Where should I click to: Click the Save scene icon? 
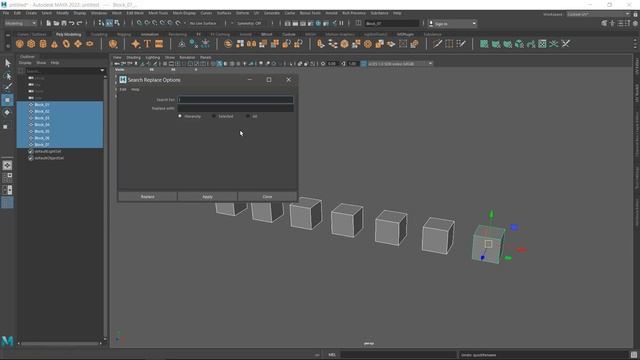point(64,23)
